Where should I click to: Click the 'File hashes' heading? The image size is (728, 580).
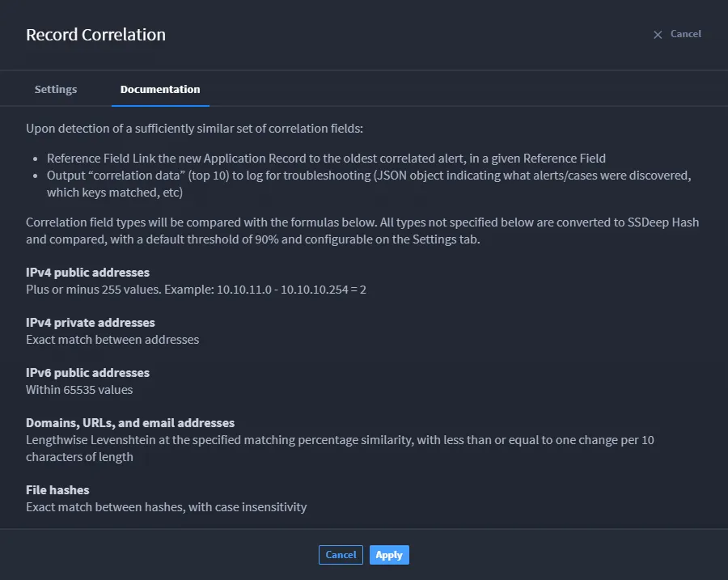pos(57,490)
